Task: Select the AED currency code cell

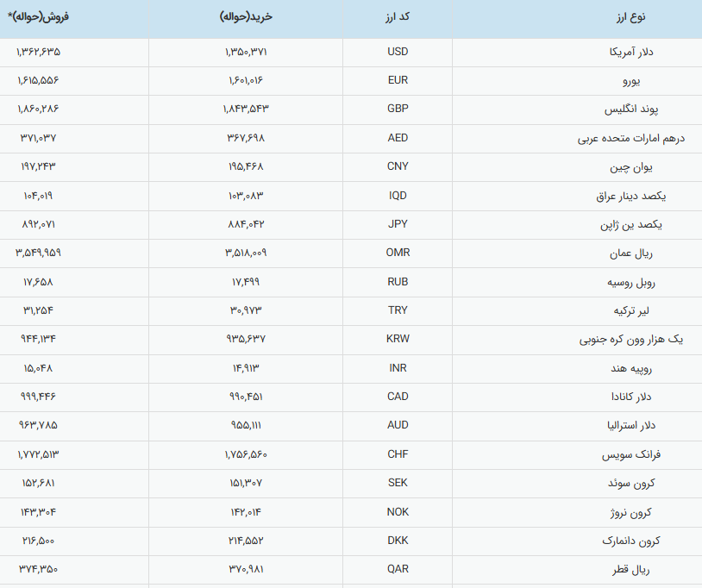Action: coord(398,138)
